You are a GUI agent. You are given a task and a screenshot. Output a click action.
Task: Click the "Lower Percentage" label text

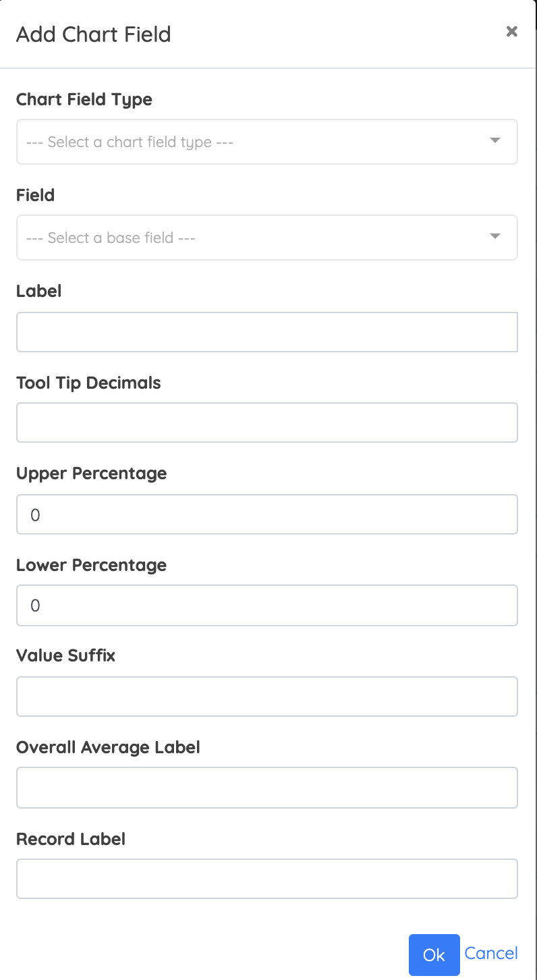(x=92, y=565)
